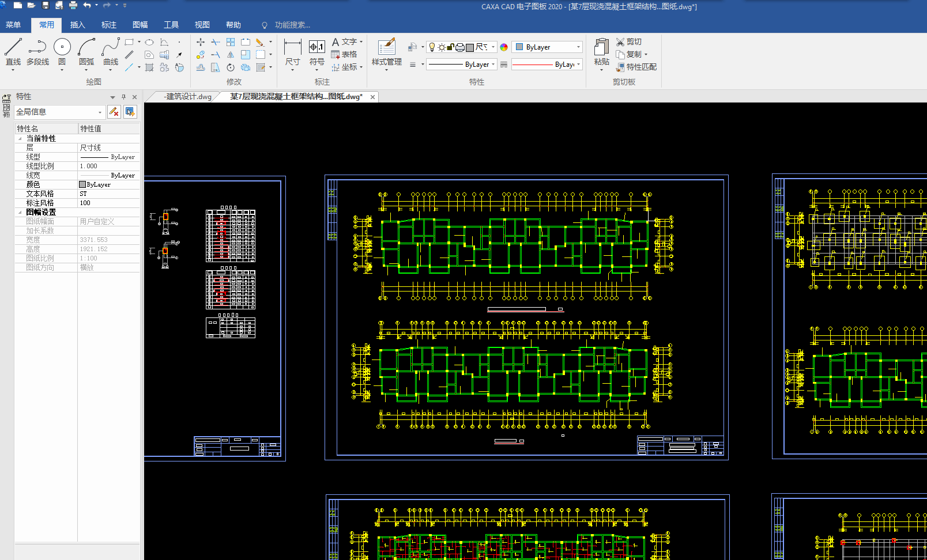The height and width of the screenshot is (560, 927).
Task: Expand the 坐标 coordinate dropdown
Action: click(361, 67)
